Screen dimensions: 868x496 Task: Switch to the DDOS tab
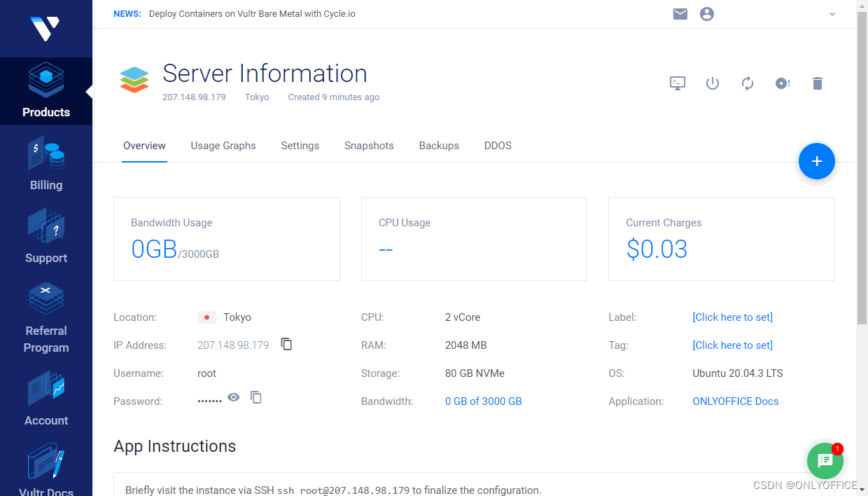click(498, 146)
